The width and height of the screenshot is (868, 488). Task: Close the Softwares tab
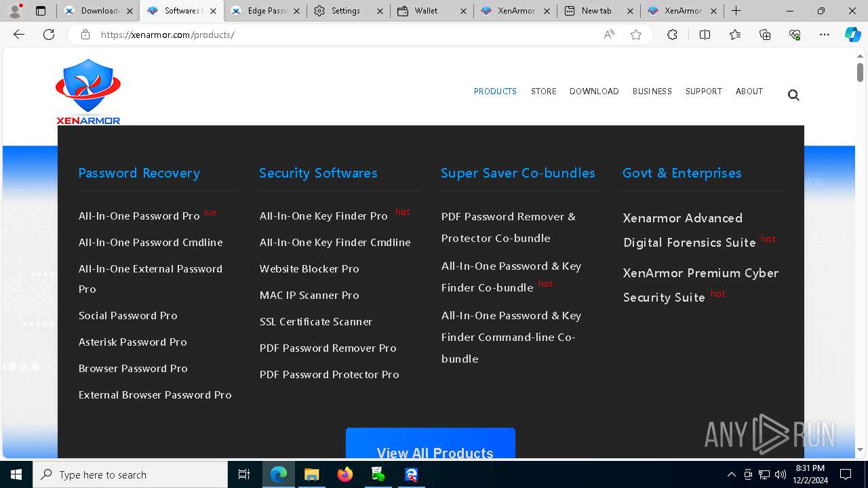click(213, 11)
